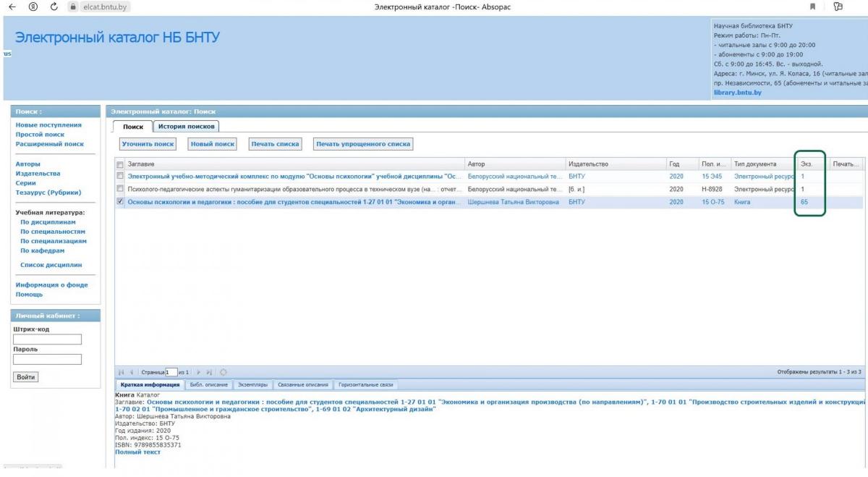Go to next results page
This screenshot has height=477, width=868.
click(200, 372)
